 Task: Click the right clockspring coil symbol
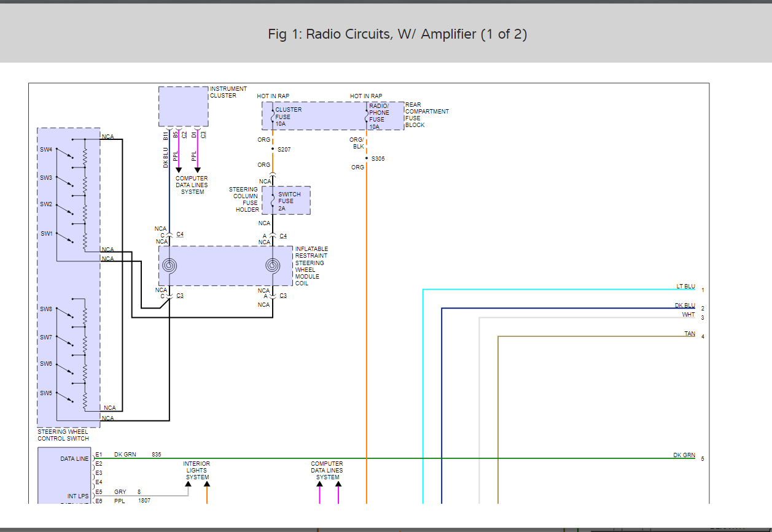(273, 266)
